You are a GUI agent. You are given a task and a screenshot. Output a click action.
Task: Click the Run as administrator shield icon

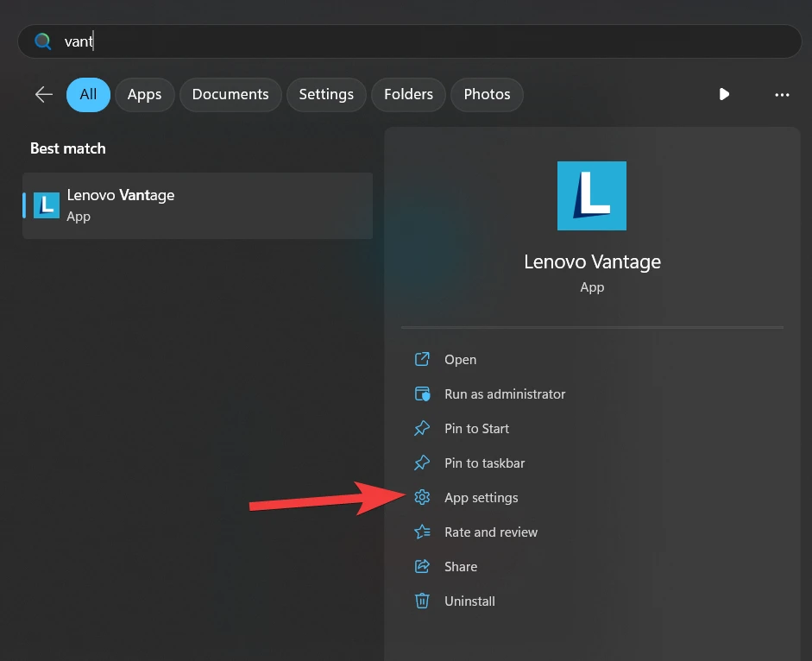(422, 393)
